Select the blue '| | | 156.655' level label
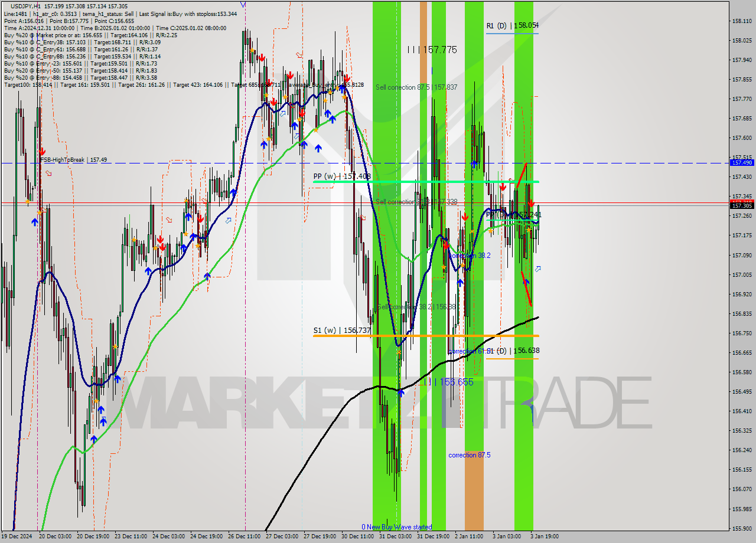 pyautogui.click(x=449, y=382)
